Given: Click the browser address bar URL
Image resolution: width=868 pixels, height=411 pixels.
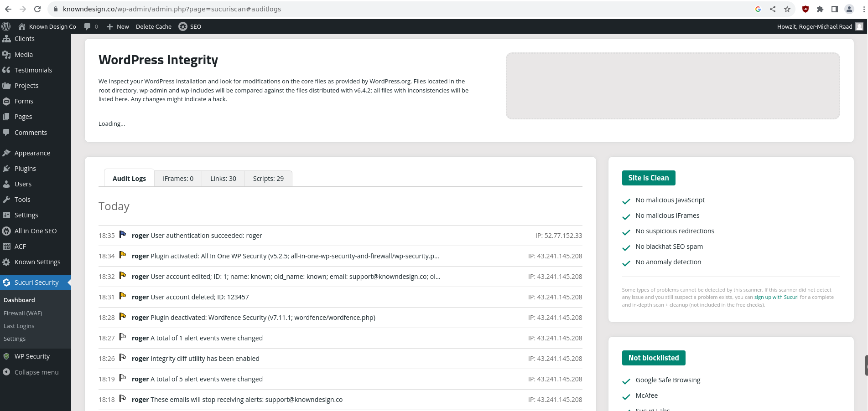Looking at the screenshot, I should [172, 9].
